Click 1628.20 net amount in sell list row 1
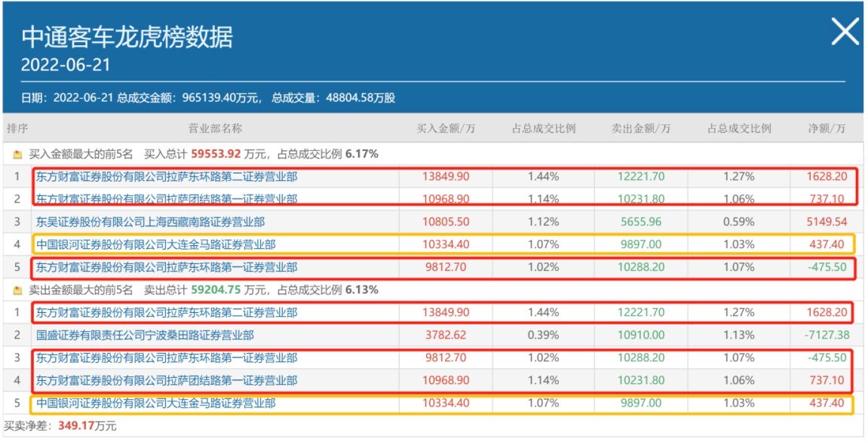868x442 pixels. click(827, 312)
